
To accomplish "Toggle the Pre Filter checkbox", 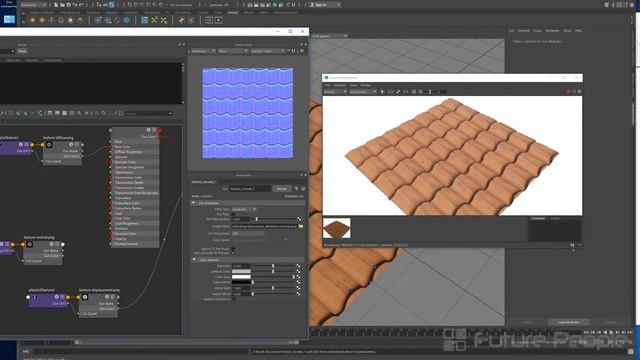I will (233, 214).
